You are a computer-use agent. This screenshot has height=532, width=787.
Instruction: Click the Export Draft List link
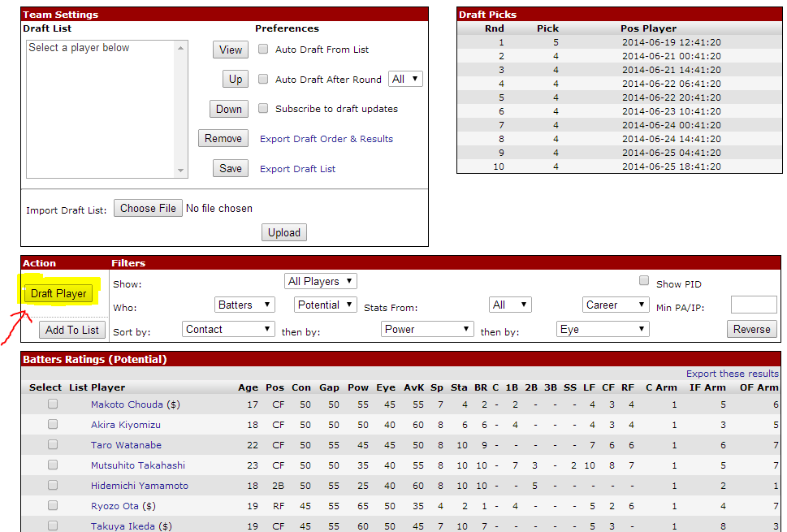[x=297, y=169]
